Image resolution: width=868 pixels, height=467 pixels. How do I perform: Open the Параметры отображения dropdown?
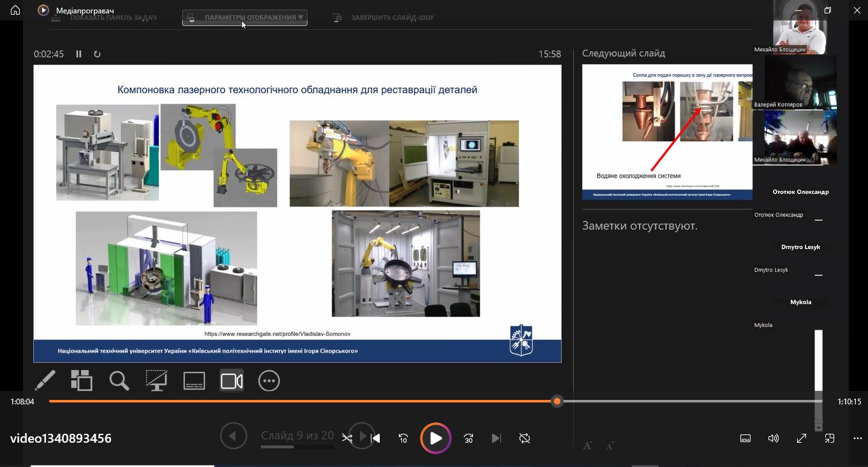pos(244,17)
